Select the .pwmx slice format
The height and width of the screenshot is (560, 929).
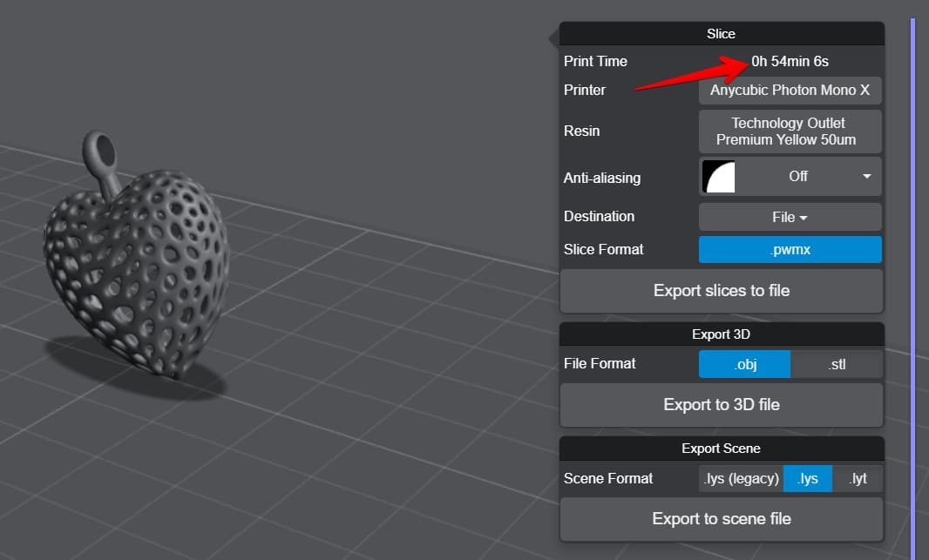pos(790,250)
